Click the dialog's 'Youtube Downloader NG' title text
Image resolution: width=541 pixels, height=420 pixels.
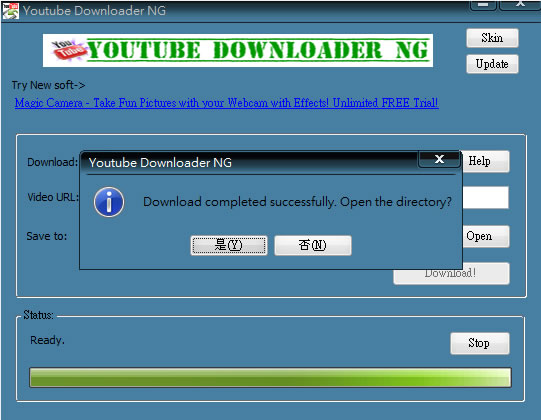pos(160,163)
